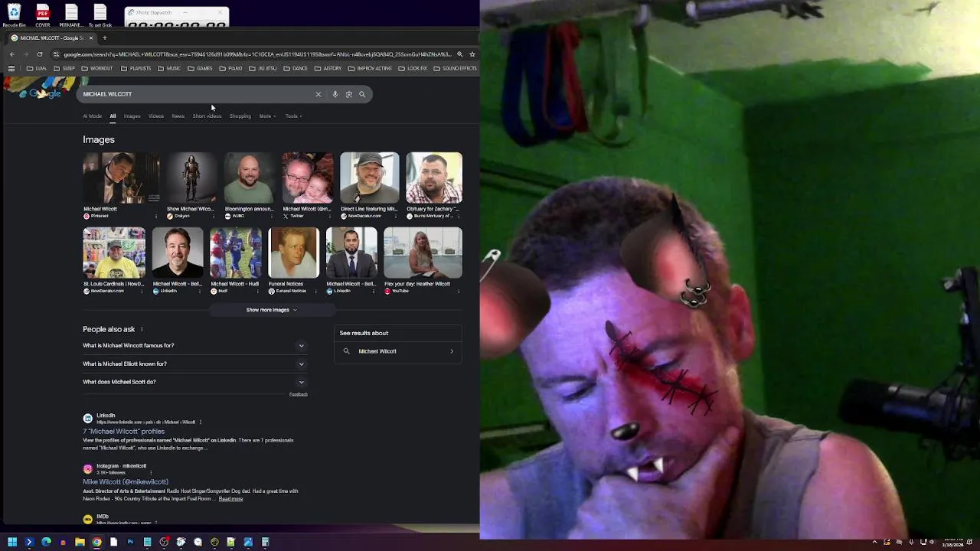The height and width of the screenshot is (551, 980).
Task: Click the MICHAEL WILCOTT search input field
Action: (195, 94)
